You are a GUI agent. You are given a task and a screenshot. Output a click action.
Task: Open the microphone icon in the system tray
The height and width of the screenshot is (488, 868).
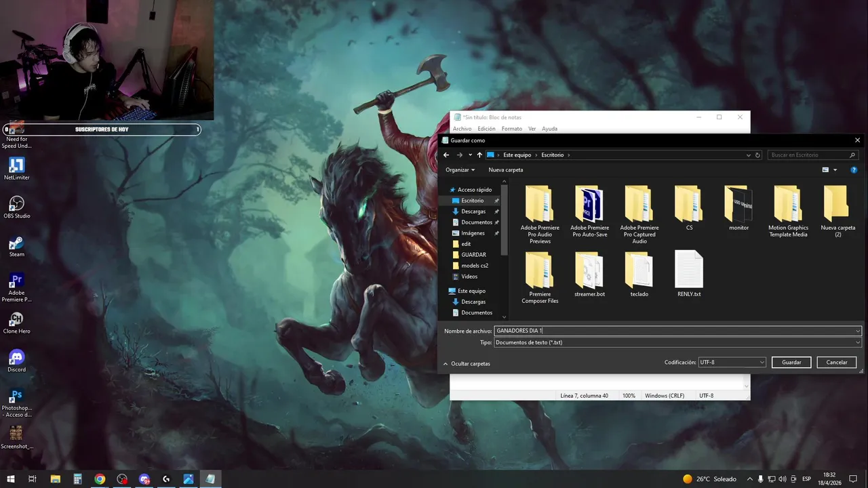coord(761,479)
